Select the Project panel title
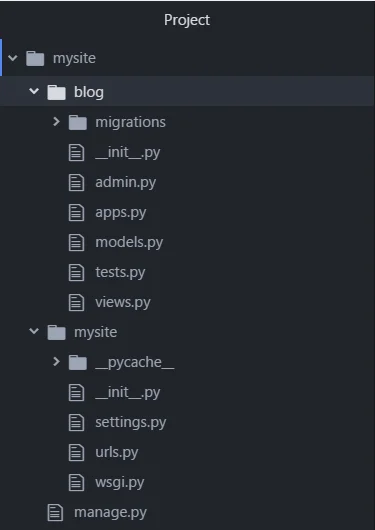This screenshot has width=375, height=530. click(187, 20)
